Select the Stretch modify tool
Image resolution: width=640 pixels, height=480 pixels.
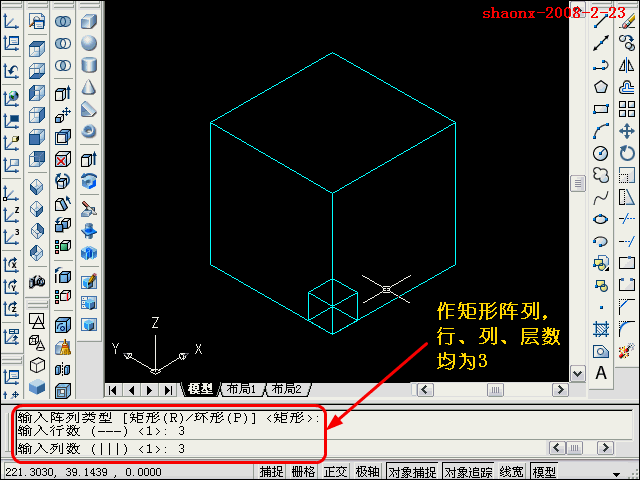(627, 198)
